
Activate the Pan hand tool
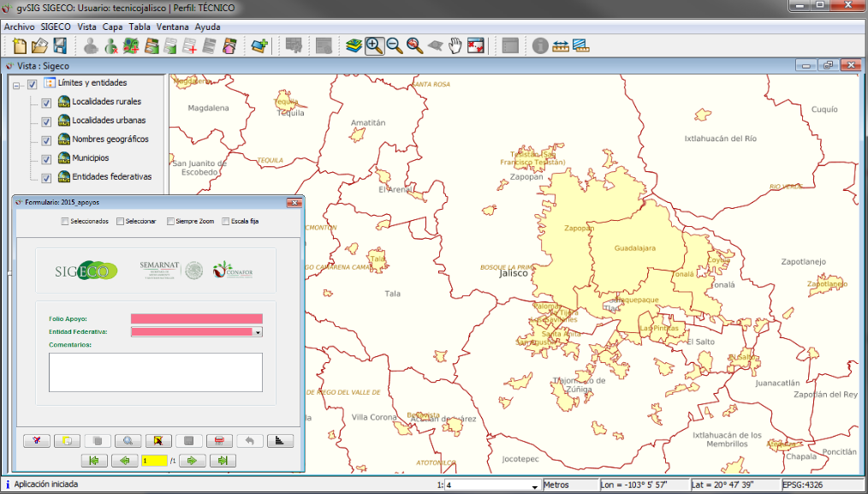[x=455, y=45]
